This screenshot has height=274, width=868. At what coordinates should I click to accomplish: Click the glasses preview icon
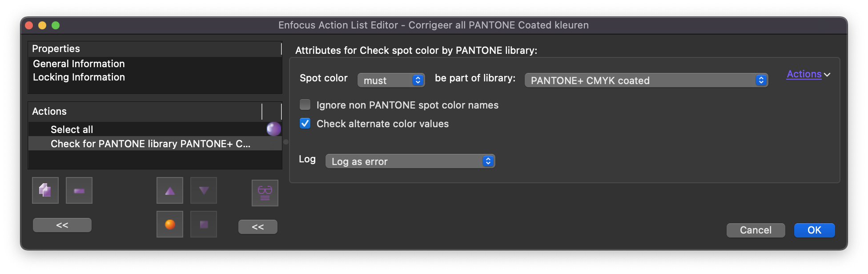[x=265, y=193]
